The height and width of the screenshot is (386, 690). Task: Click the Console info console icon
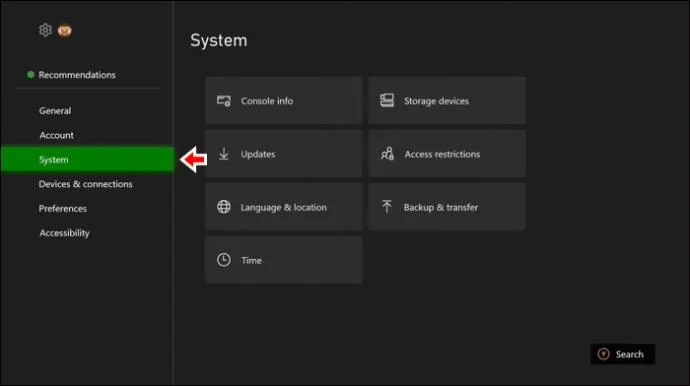tap(224, 101)
